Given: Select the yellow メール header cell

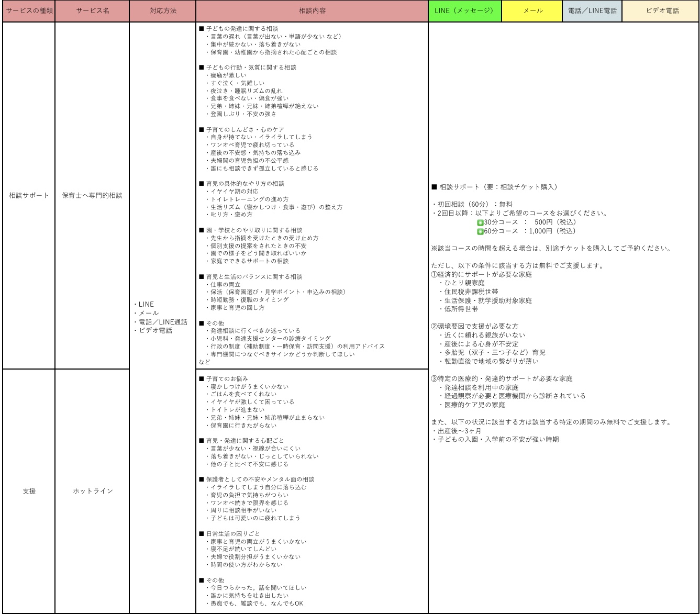Looking at the screenshot, I should (531, 11).
